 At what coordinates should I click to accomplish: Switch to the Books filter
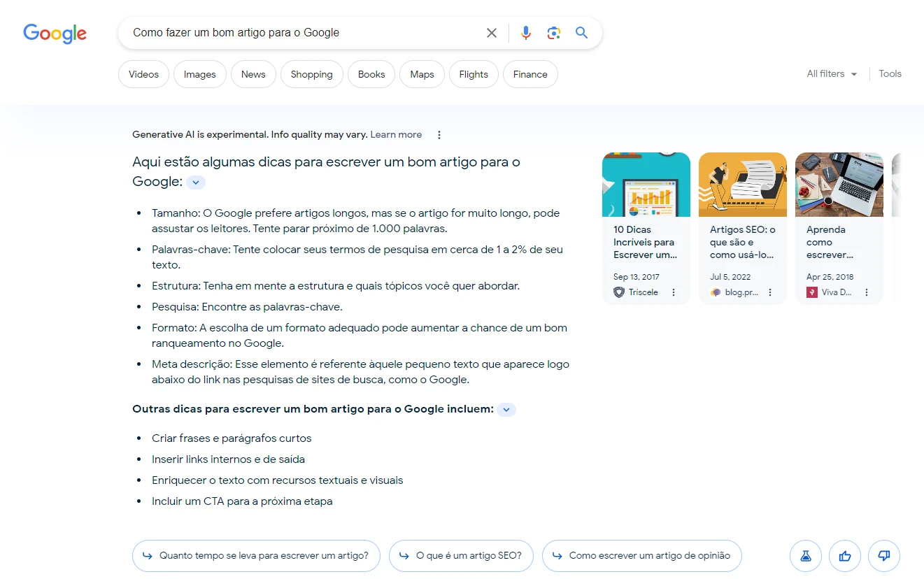(371, 74)
